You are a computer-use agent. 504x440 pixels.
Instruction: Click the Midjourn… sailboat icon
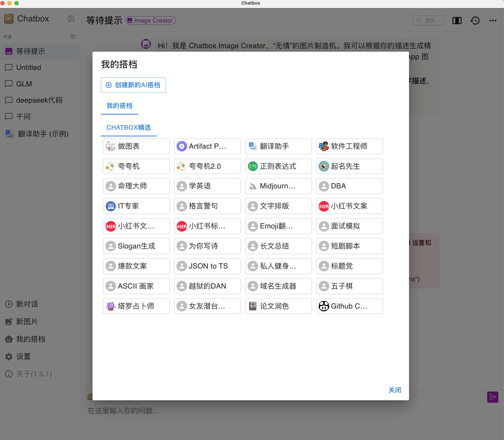click(x=253, y=186)
